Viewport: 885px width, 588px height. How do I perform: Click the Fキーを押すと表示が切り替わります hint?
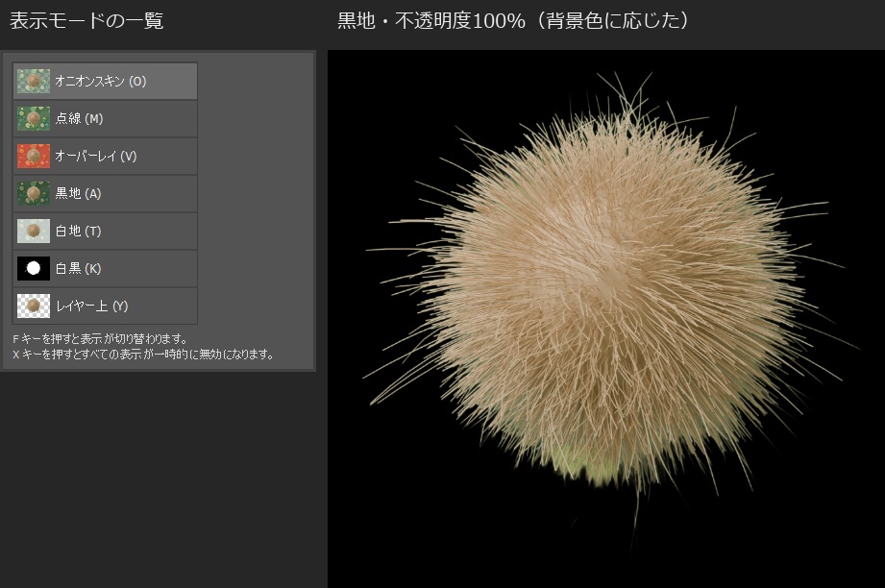pyautogui.click(x=100, y=339)
